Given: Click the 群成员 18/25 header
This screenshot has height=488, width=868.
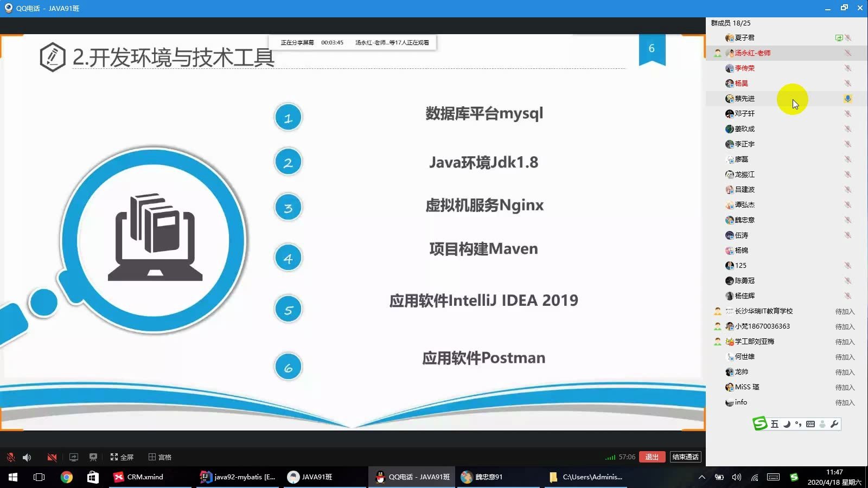Looking at the screenshot, I should 731,23.
